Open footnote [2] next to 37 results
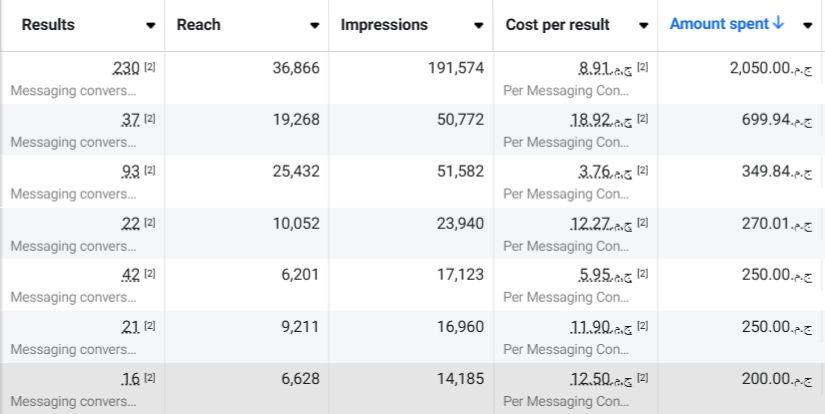Image resolution: width=825 pixels, height=414 pixels. (x=150, y=119)
